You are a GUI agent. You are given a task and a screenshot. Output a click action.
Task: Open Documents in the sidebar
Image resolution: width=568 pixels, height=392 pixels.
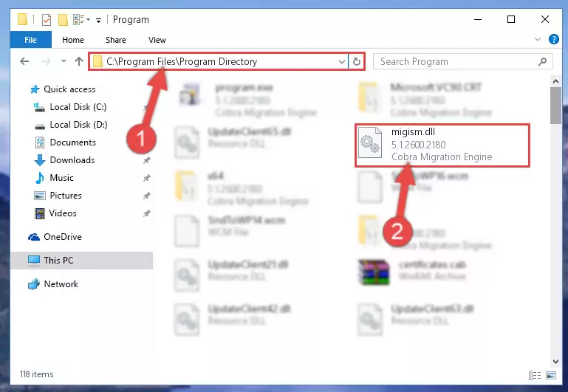(73, 142)
